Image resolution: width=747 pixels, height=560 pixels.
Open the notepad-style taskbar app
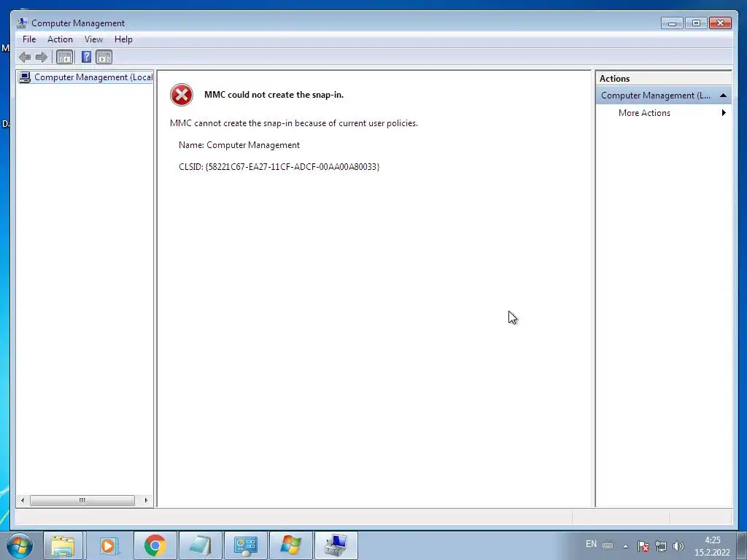tap(200, 545)
